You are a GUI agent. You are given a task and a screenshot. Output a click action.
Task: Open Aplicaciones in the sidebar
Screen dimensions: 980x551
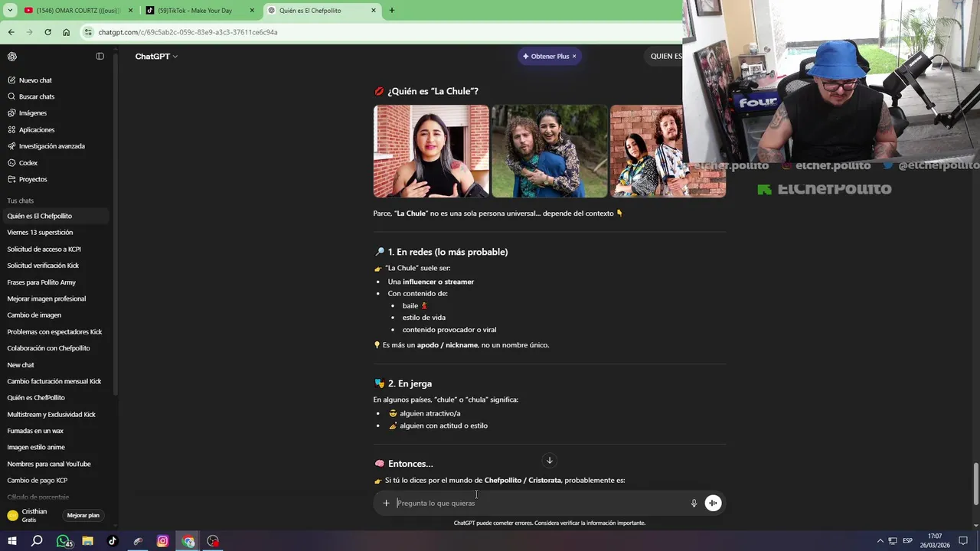click(x=37, y=130)
